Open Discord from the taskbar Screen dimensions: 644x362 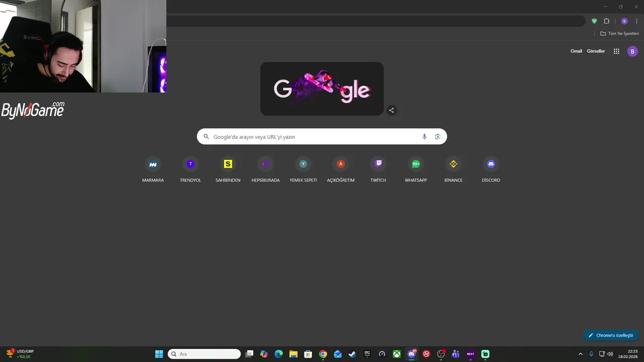pyautogui.click(x=412, y=354)
